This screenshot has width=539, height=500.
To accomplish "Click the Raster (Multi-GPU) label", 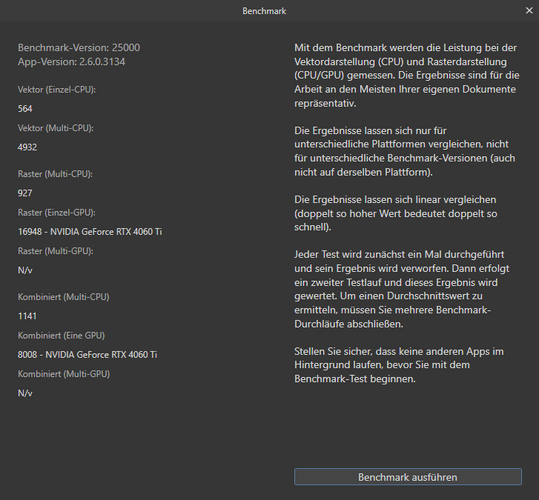I will pos(55,251).
